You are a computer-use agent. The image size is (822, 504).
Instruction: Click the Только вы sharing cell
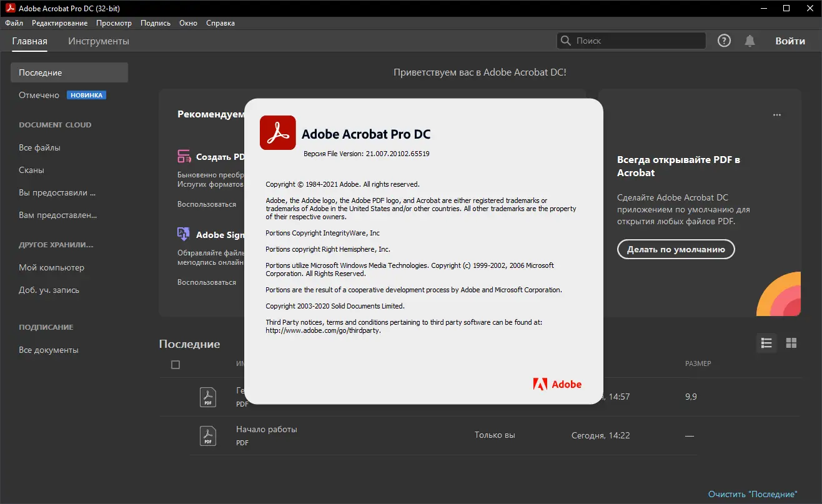(495, 435)
